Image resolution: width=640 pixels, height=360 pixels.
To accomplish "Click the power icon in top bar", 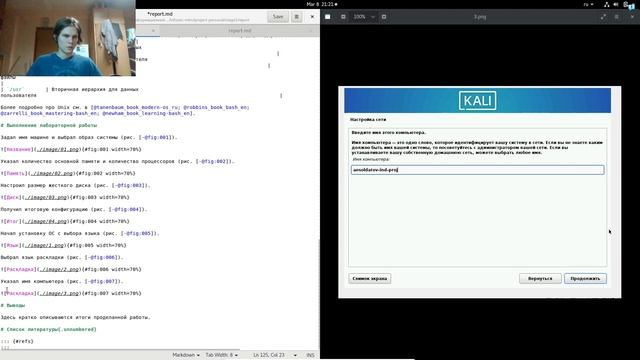I will [x=627, y=4].
